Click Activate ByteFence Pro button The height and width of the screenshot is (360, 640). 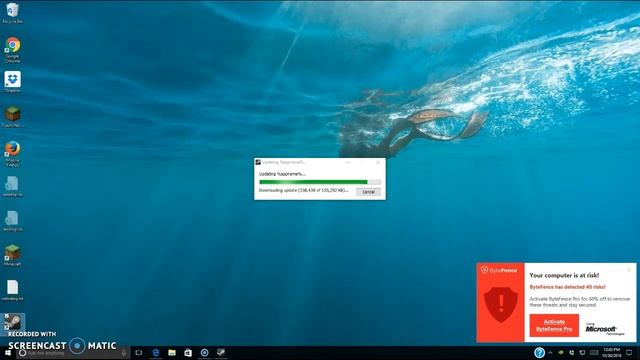(x=554, y=325)
